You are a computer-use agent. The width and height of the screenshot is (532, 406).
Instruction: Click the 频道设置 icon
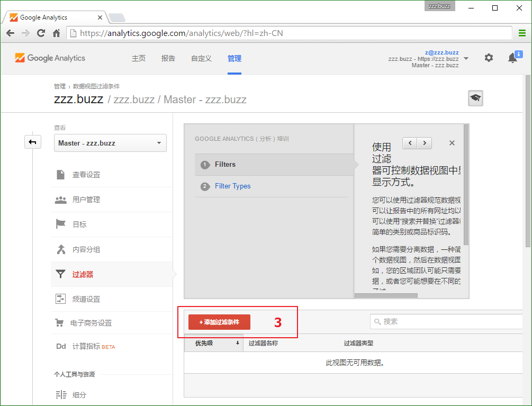(60, 299)
